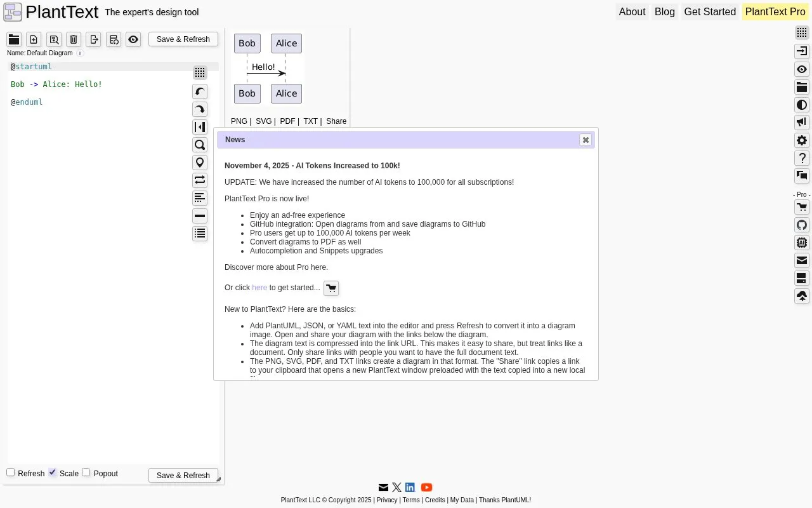This screenshot has width=812, height=508.
Task: Click the swap arrows icon in the editor tools
Action: click(200, 180)
